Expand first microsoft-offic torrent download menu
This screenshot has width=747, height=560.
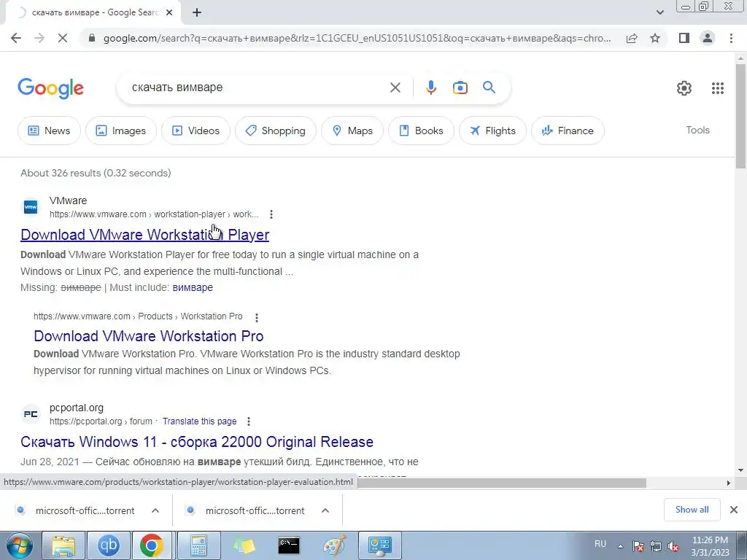[x=155, y=510]
